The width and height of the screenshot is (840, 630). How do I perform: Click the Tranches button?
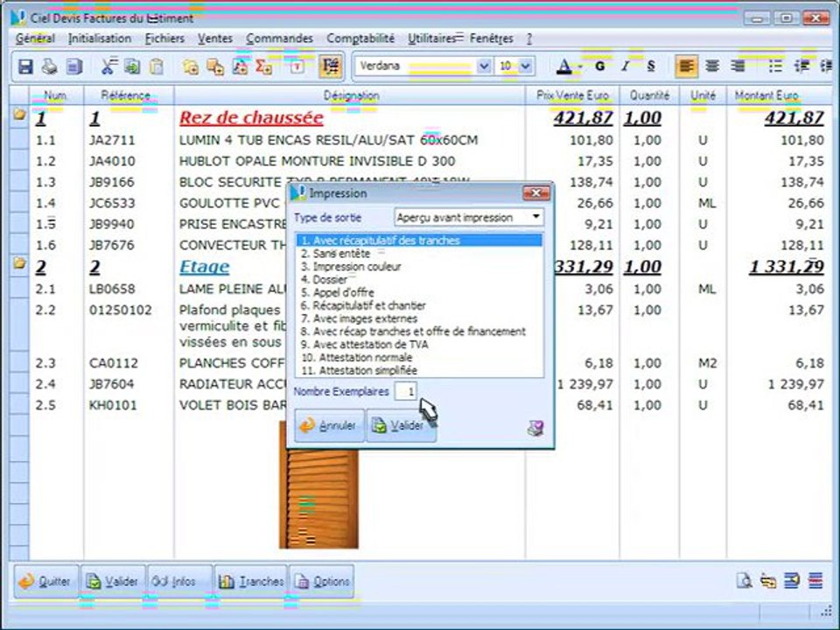pos(251,581)
